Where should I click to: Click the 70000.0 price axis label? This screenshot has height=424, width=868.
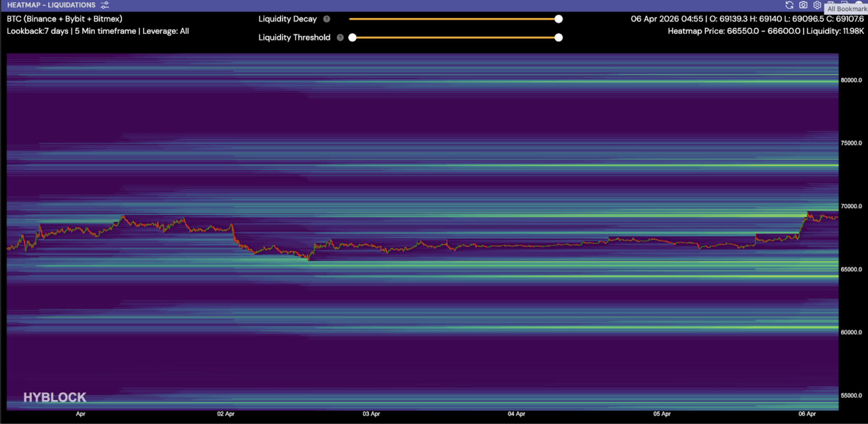(x=851, y=206)
